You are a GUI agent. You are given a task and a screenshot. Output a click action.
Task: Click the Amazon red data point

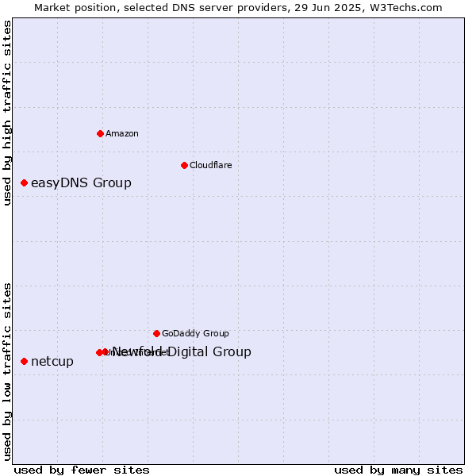point(100,133)
